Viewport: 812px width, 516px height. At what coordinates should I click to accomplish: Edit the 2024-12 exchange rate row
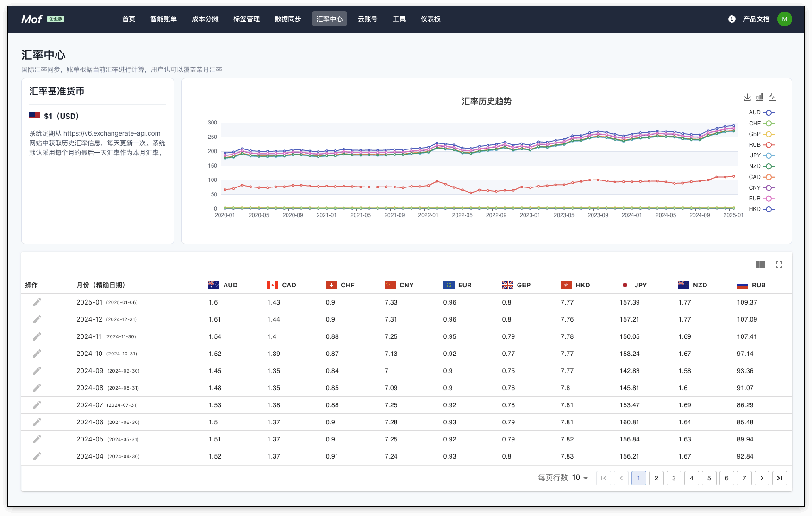point(37,320)
